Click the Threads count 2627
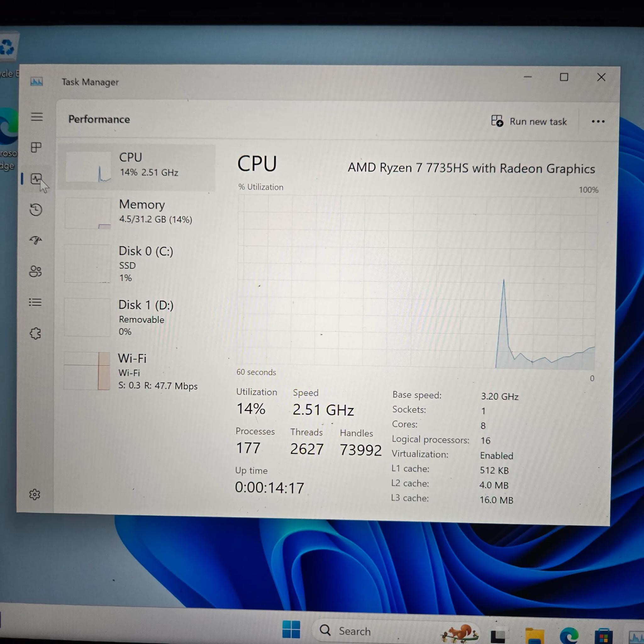This screenshot has height=644, width=644. [x=307, y=449]
